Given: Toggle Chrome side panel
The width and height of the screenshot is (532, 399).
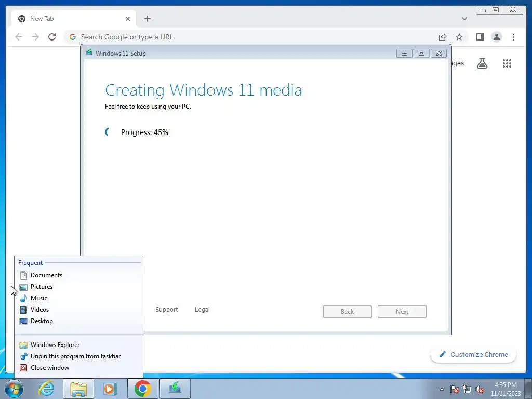Looking at the screenshot, I should point(480,37).
